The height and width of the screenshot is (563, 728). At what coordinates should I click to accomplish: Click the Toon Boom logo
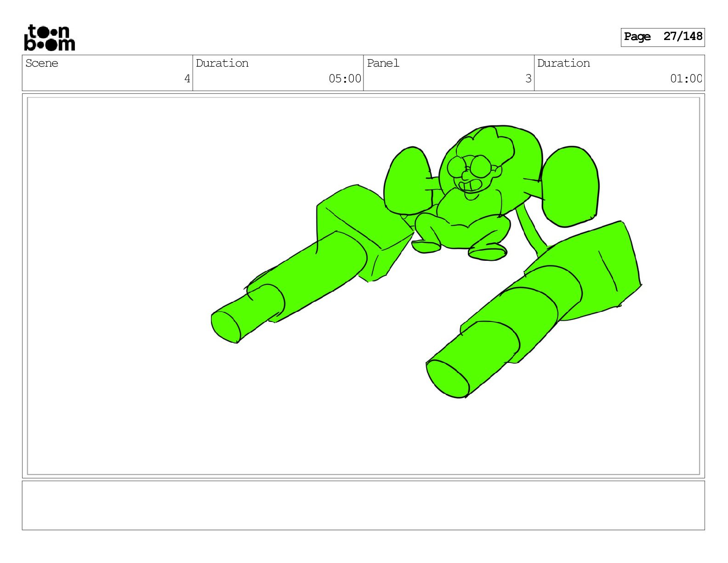tap(50, 38)
